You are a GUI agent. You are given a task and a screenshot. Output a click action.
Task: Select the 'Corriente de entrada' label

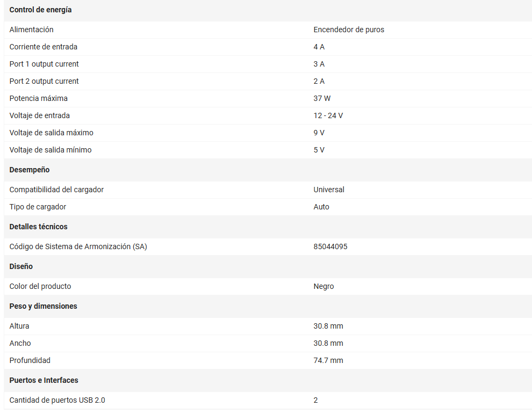[44, 47]
